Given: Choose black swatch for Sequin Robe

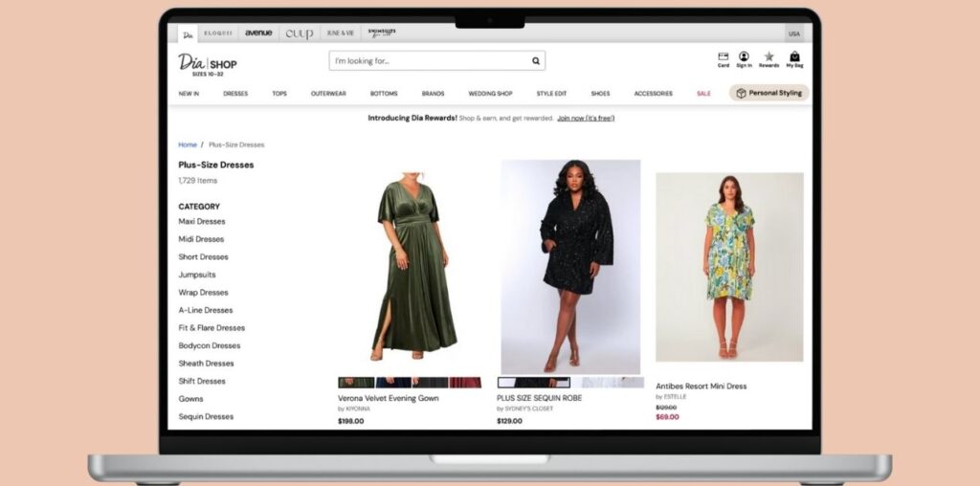Looking at the screenshot, I should (534, 383).
